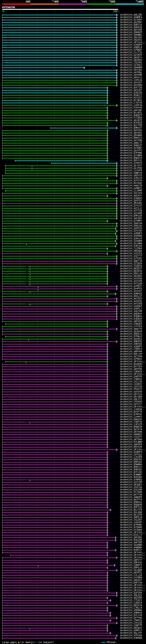This screenshot has height=644, width=146.
Task: Click the short cyan alignment bar for Q94AB9
Action: 44,68
